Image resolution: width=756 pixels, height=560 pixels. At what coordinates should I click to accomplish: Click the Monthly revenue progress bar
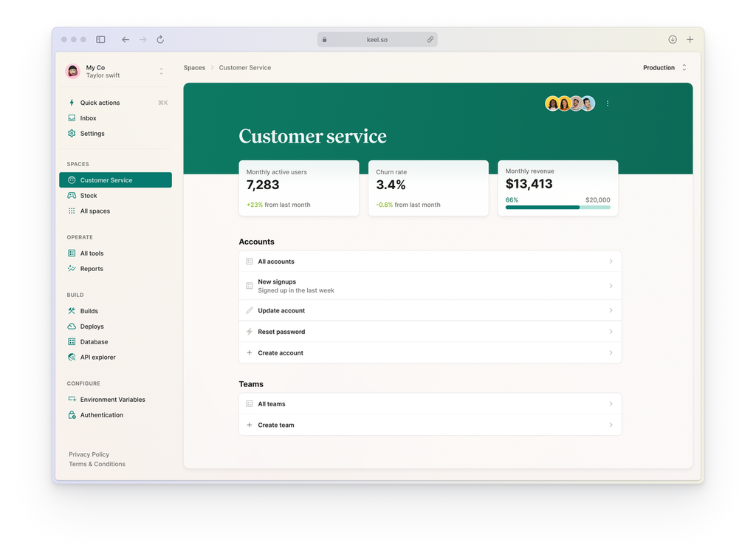click(x=558, y=208)
